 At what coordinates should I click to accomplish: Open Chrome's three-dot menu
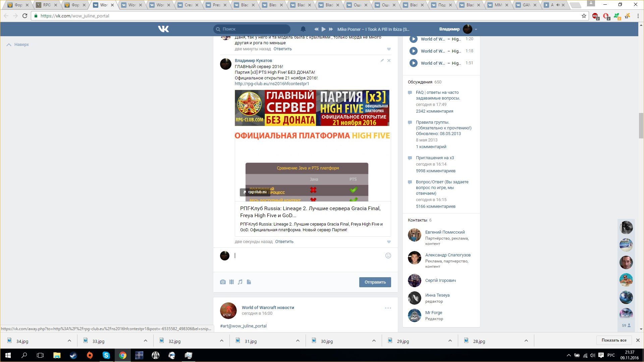(638, 16)
